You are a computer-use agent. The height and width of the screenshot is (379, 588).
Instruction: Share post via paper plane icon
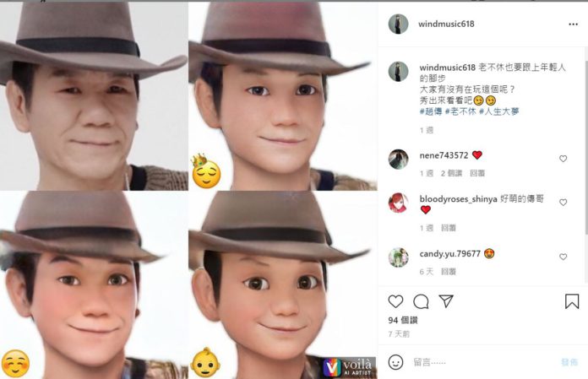[446, 301]
